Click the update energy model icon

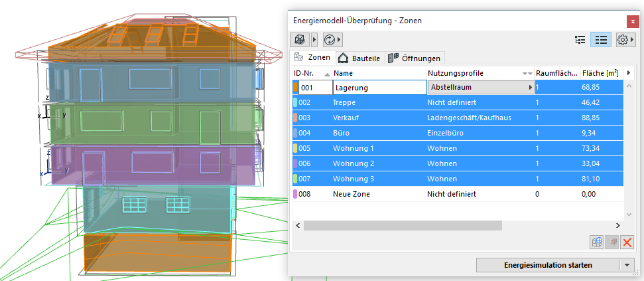329,40
